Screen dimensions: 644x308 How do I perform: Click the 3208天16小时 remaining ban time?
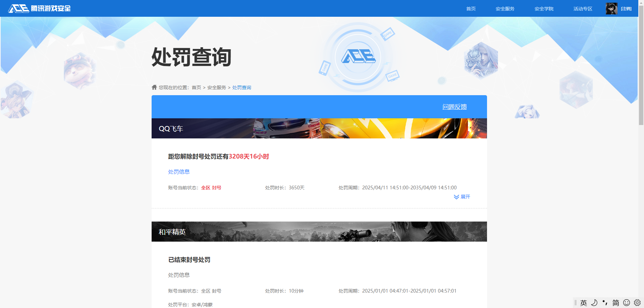[249, 157]
